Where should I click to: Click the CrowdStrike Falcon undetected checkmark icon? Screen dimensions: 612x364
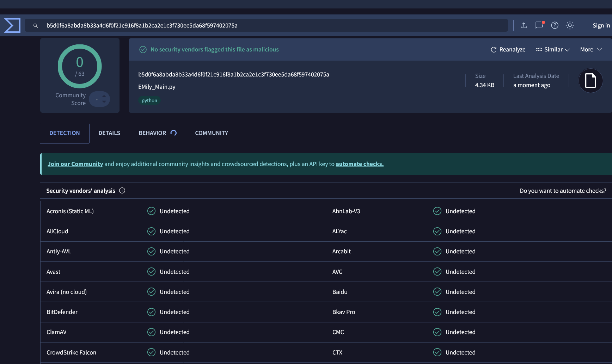[151, 352]
